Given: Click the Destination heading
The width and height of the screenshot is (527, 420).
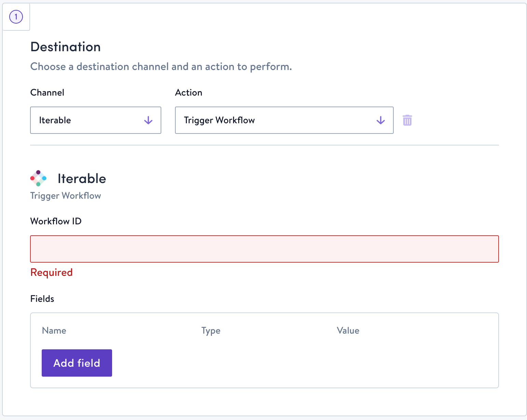Looking at the screenshot, I should 66,47.
